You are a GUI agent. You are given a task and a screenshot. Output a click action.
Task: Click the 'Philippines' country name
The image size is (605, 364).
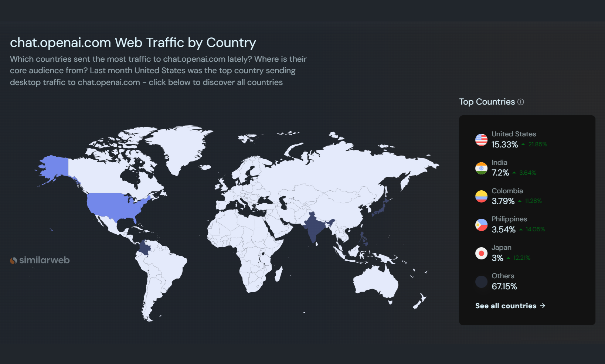pos(509,219)
